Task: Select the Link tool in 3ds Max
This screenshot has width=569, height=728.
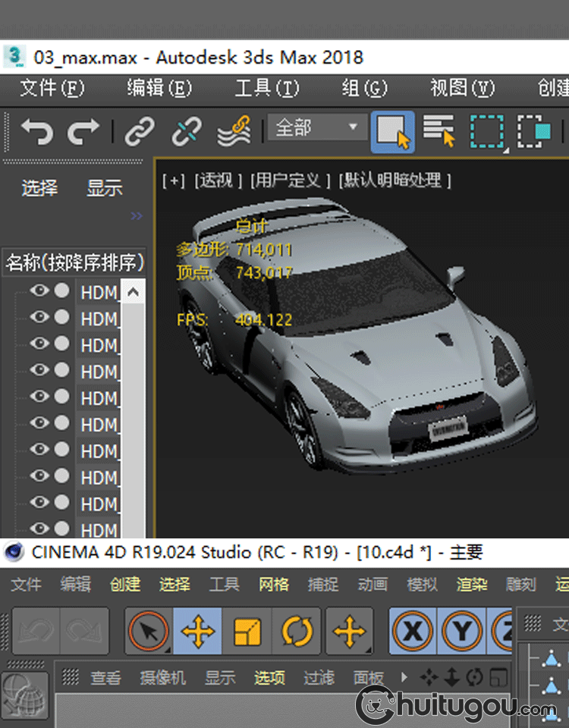Action: 140,131
